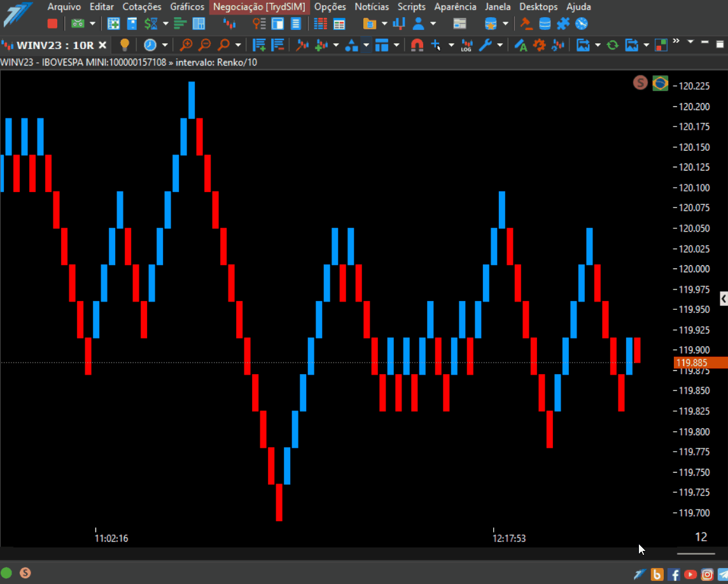Click the zoom in magnifier icon
This screenshot has width=728, height=584.
pyautogui.click(x=186, y=45)
